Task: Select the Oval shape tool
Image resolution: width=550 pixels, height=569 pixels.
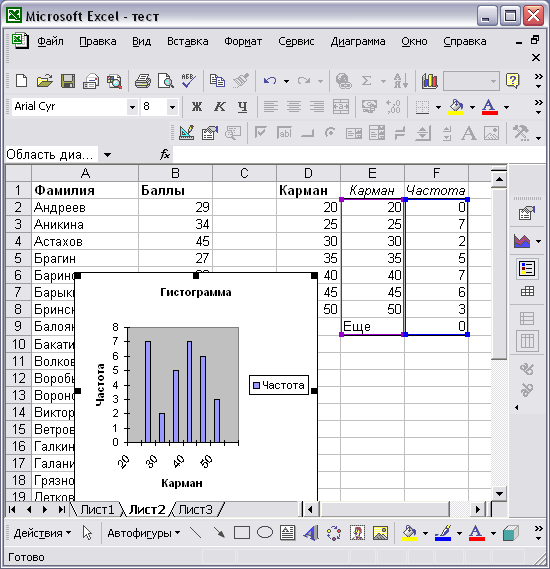Action: 265,533
